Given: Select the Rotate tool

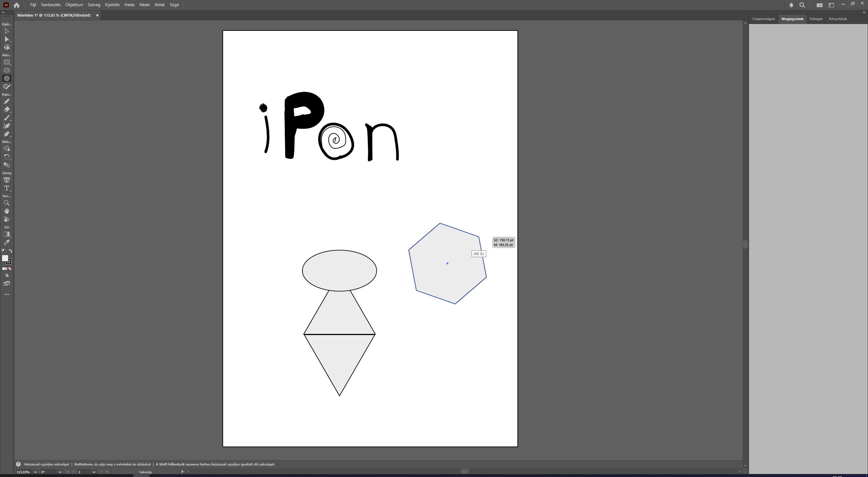Looking at the screenshot, I should point(6,157).
